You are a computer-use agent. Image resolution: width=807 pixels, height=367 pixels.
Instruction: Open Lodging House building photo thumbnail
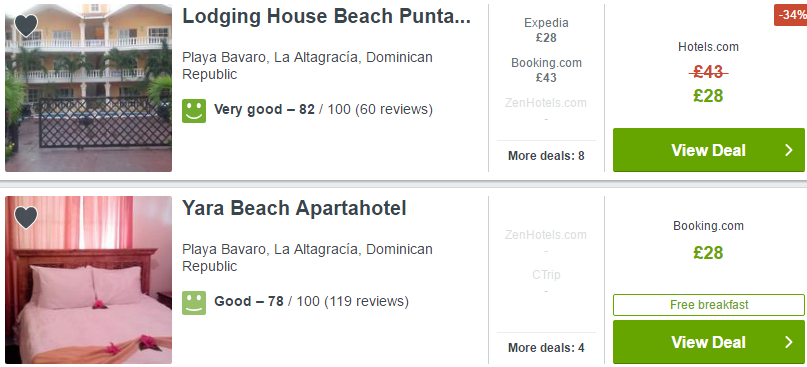tap(89, 88)
